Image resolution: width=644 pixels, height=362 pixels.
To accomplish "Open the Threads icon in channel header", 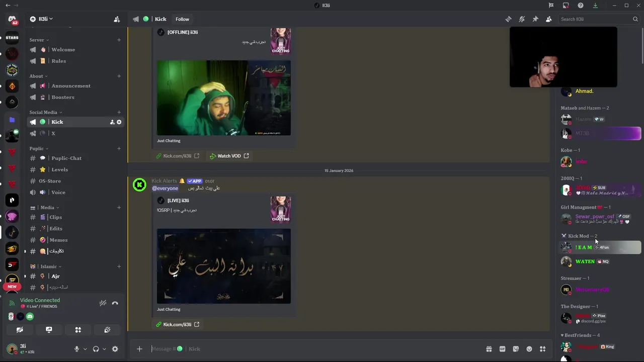I will (x=508, y=19).
